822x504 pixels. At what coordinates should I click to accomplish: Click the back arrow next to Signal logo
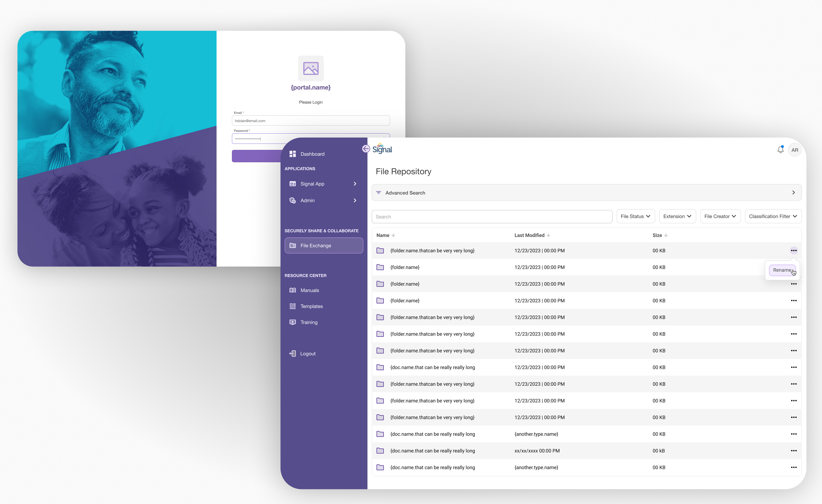[x=366, y=149]
